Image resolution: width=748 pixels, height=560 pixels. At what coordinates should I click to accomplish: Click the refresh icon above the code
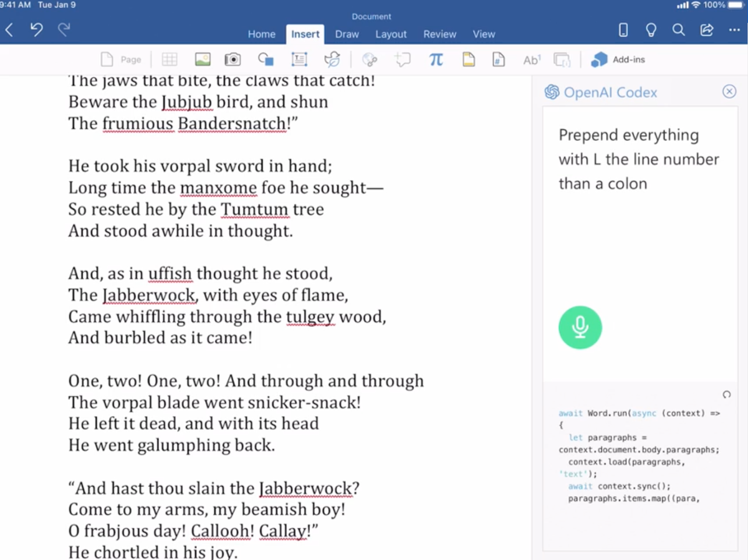(x=726, y=394)
